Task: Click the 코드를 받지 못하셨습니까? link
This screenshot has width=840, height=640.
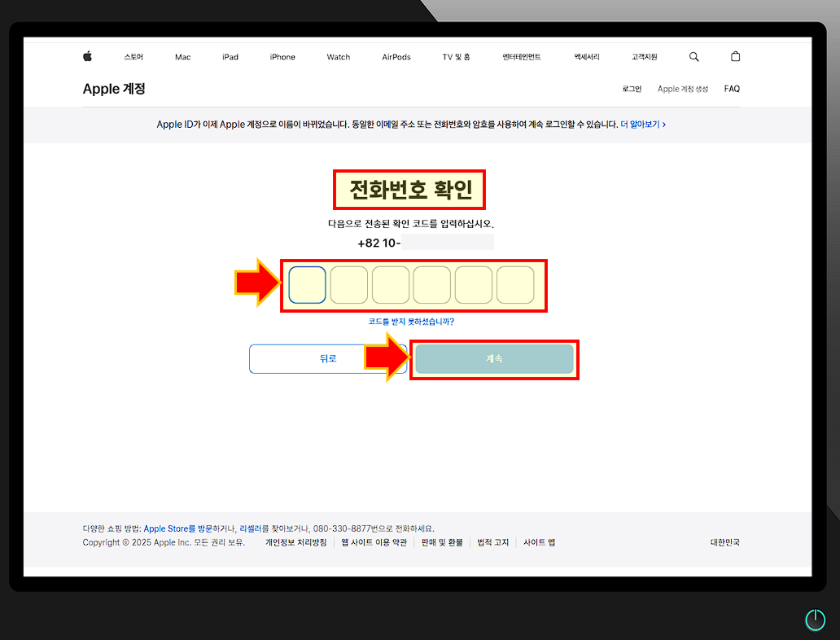Action: (411, 321)
